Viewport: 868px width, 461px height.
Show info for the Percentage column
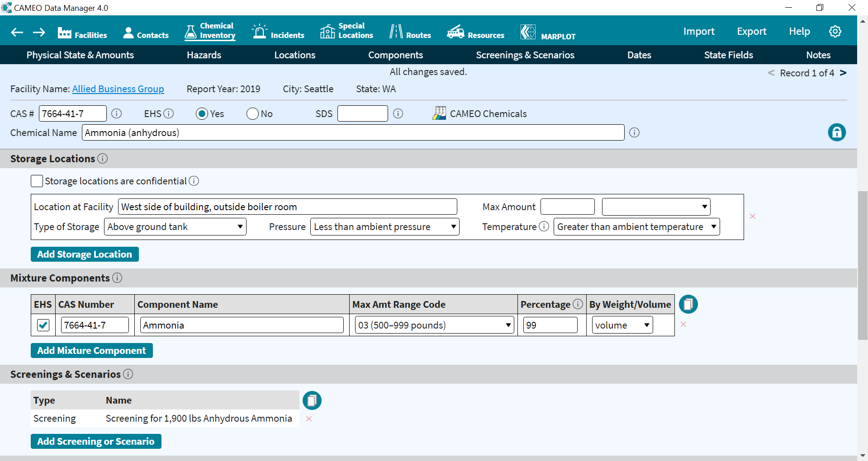(578, 304)
